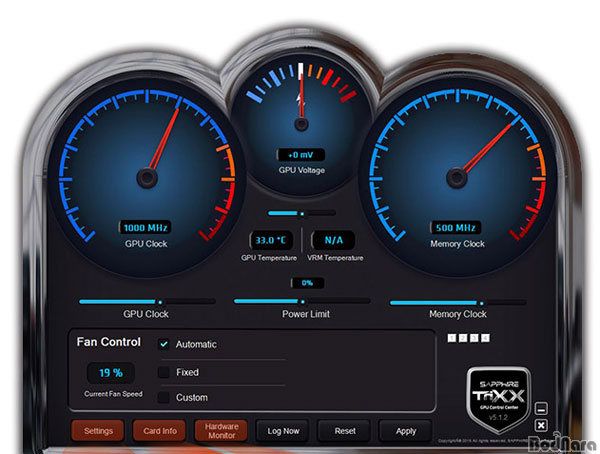The width and height of the screenshot is (600, 454).
Task: Click the 19 % current fan speed value
Action: (111, 373)
